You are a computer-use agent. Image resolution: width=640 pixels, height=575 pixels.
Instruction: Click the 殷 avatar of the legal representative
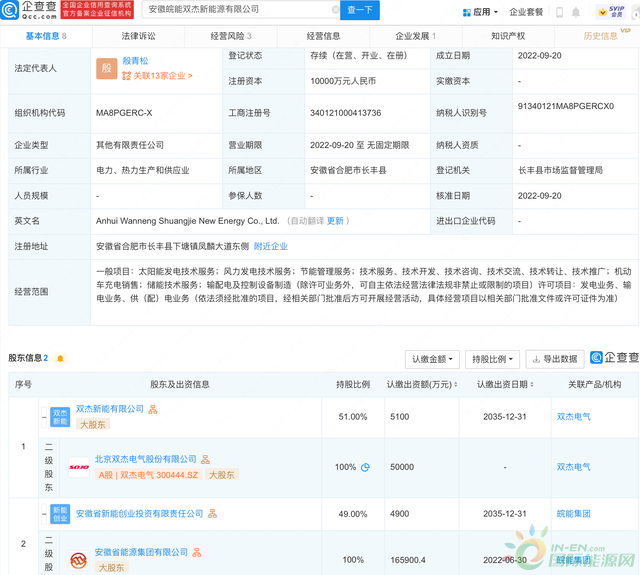107,68
